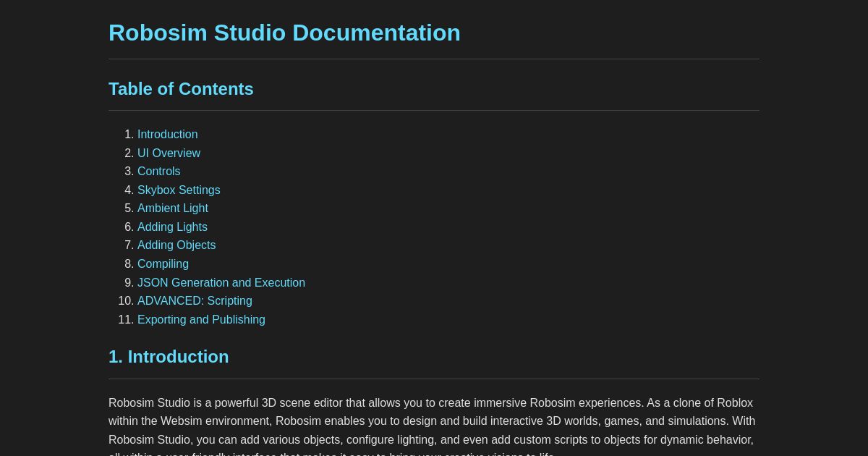Click the horizontal divider below the title
This screenshot has width=868, height=456.
click(x=434, y=57)
